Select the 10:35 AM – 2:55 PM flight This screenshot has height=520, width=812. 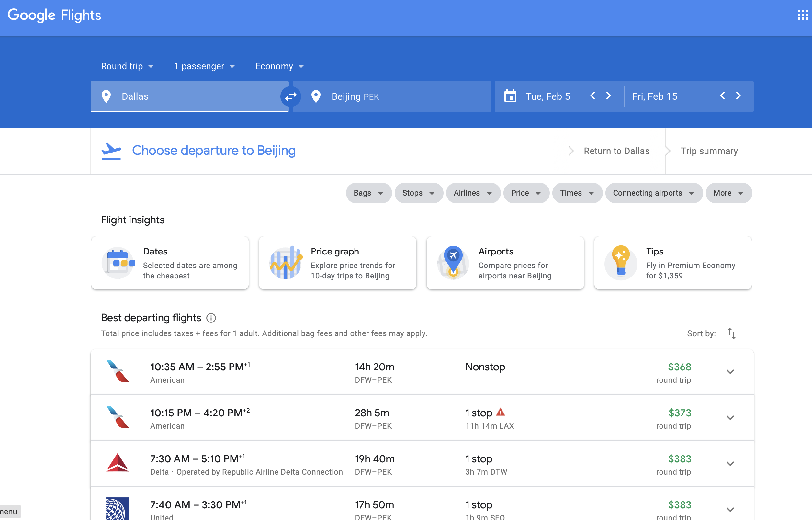click(x=422, y=372)
